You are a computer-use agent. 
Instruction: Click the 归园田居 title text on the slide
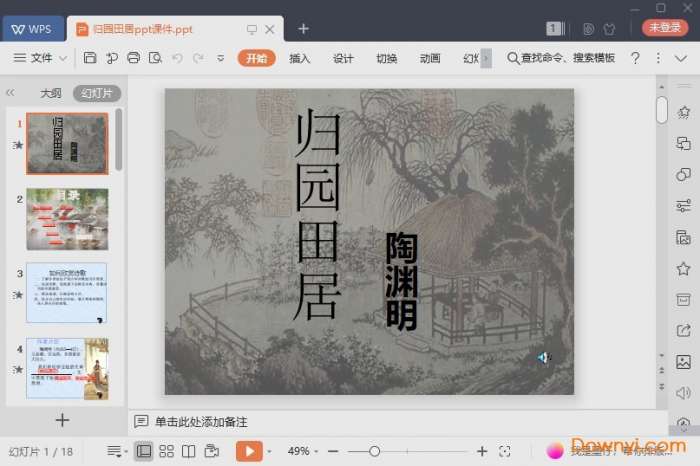(x=317, y=216)
